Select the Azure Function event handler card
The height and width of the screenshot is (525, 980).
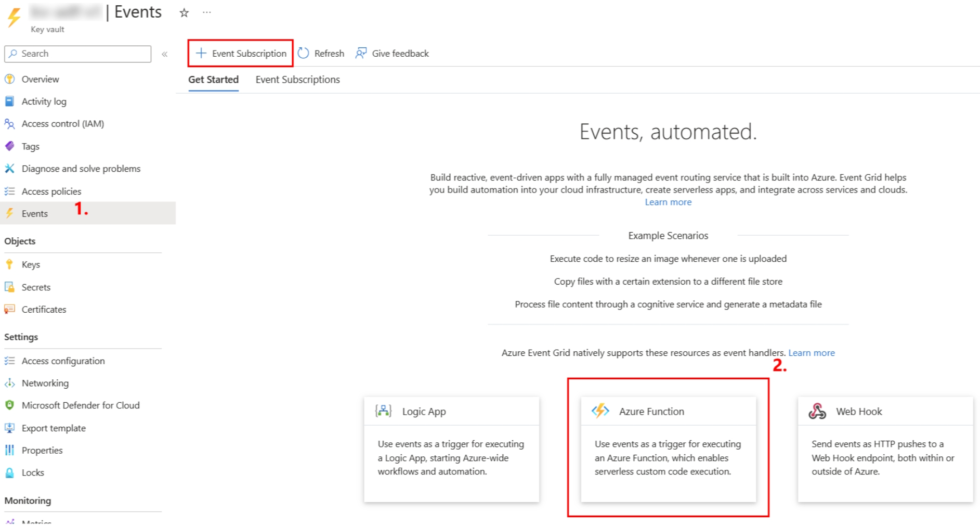[x=668, y=449]
